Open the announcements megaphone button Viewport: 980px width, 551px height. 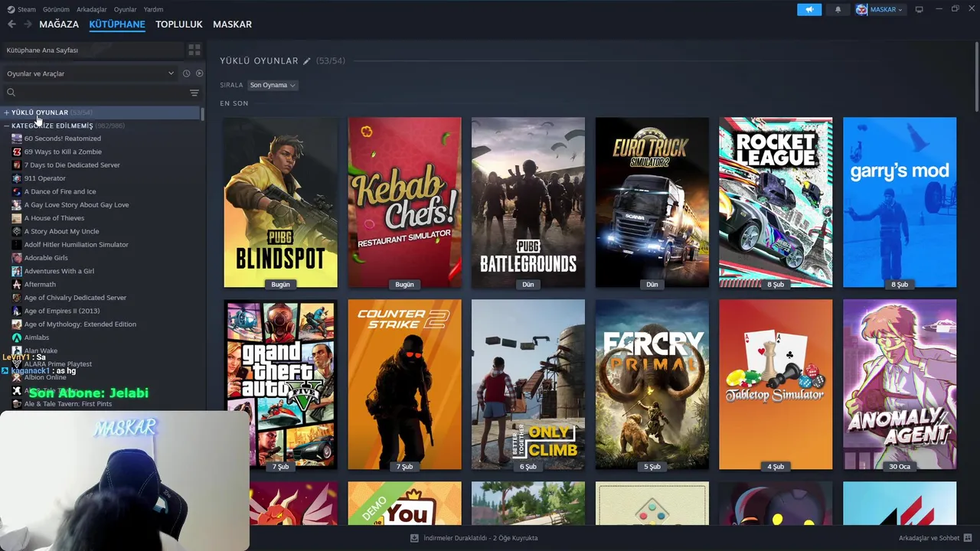click(809, 9)
